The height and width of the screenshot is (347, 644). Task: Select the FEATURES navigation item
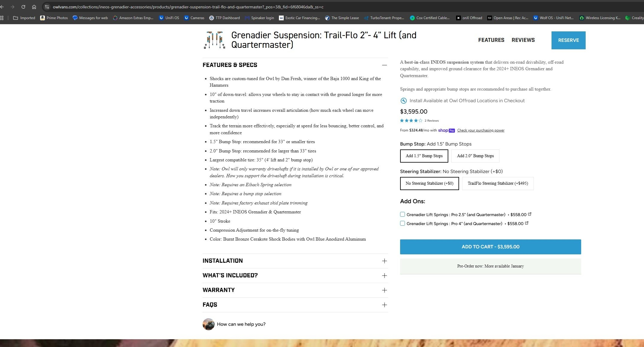click(491, 40)
